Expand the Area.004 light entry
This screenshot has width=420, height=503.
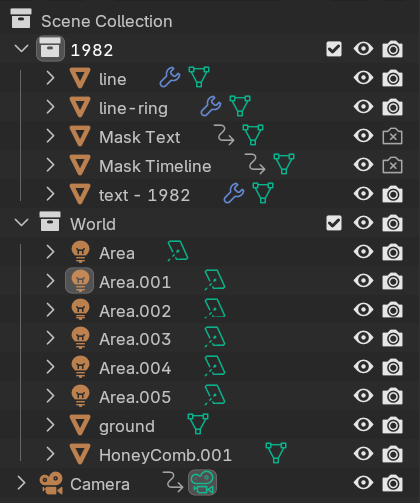pyautogui.click(x=50, y=367)
